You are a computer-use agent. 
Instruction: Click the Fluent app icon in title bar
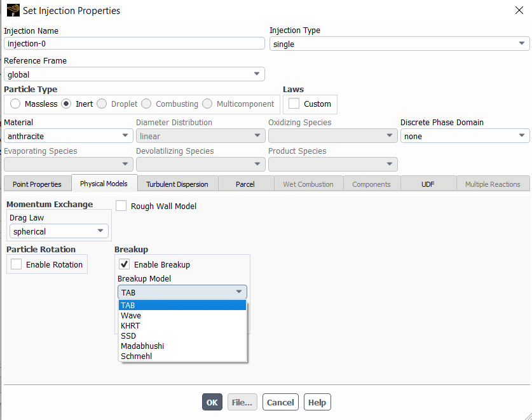click(x=13, y=10)
